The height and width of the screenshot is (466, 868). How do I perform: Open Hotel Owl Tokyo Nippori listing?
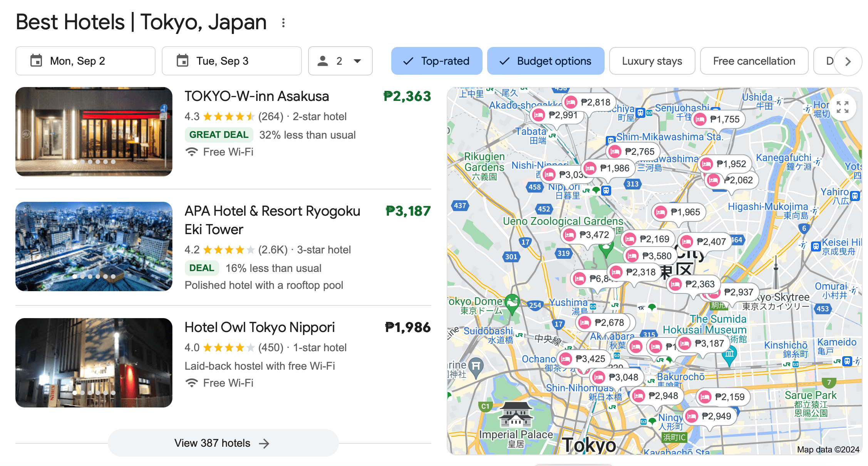pyautogui.click(x=260, y=327)
